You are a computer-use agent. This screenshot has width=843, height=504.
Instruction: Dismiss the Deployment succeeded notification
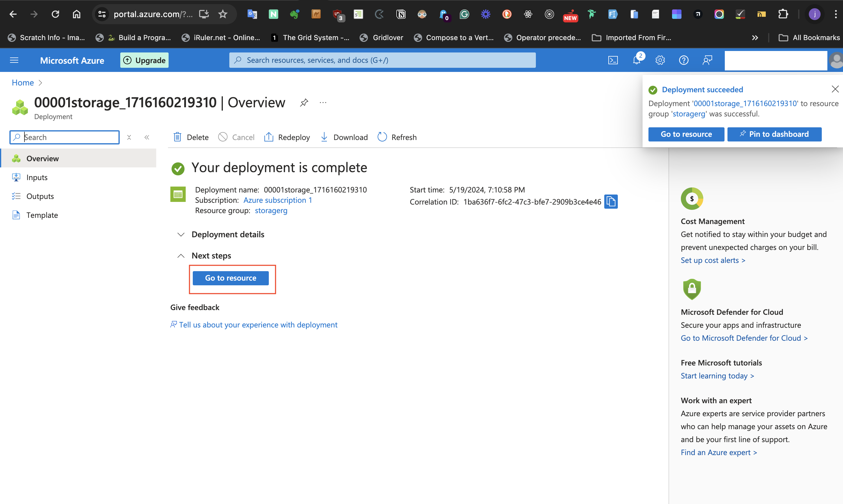coord(835,89)
